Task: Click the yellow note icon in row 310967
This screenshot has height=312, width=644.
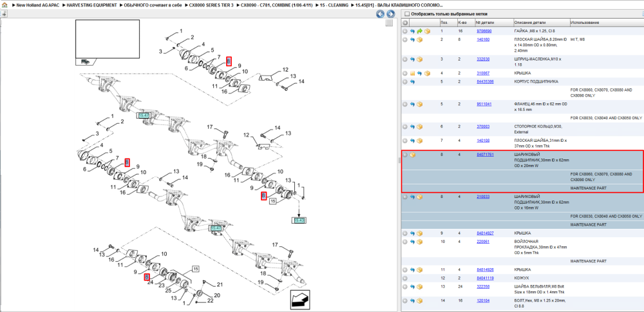Action: coord(412,73)
